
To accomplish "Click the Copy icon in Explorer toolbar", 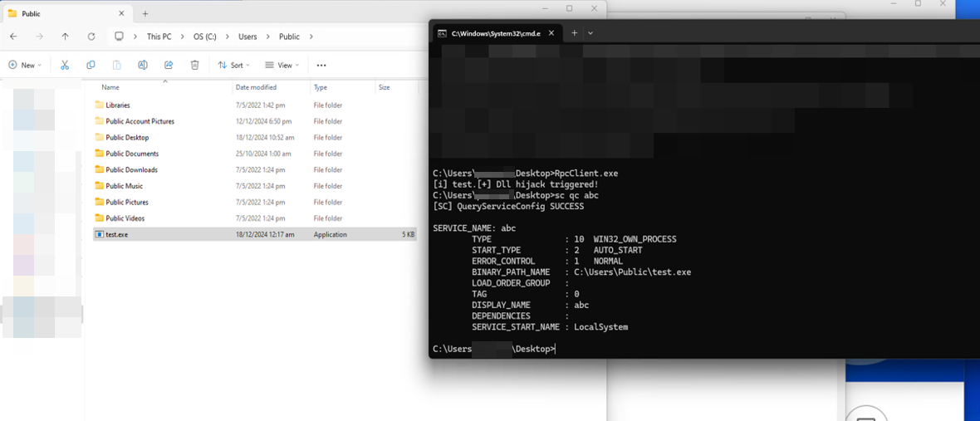I will click(91, 65).
